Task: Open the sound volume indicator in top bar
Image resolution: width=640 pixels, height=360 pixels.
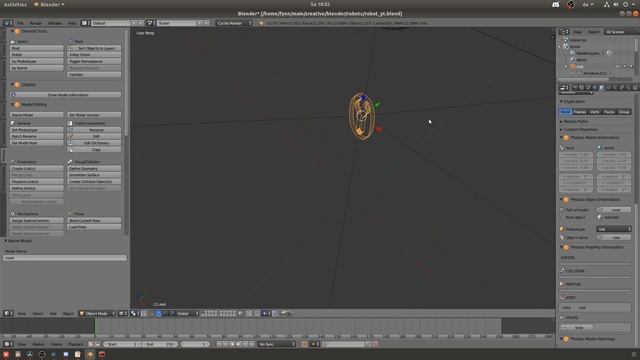Action: click(x=616, y=4)
